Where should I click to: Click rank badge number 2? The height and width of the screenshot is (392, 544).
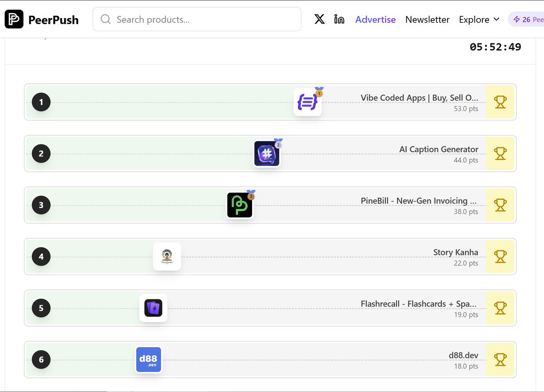[41, 154]
